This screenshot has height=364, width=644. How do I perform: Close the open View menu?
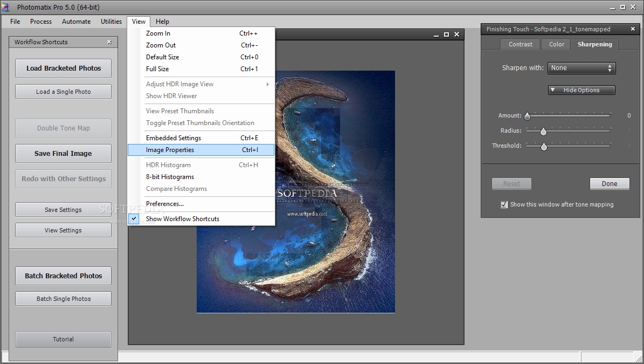click(x=139, y=22)
